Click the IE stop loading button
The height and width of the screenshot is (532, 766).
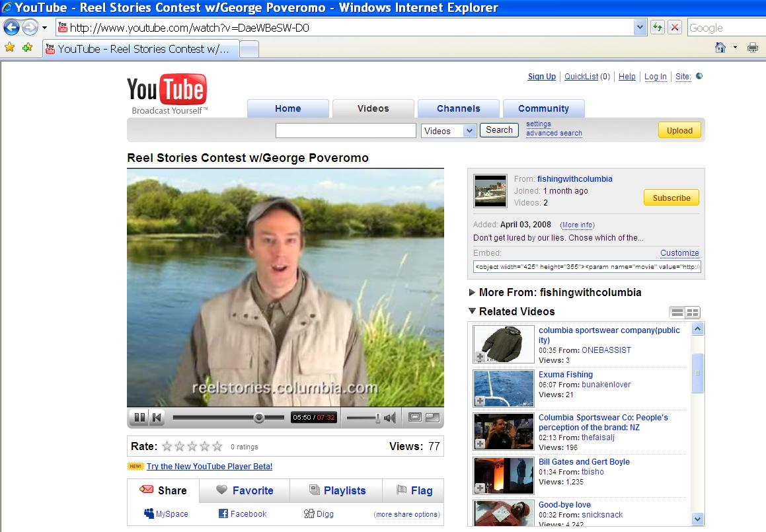(675, 27)
